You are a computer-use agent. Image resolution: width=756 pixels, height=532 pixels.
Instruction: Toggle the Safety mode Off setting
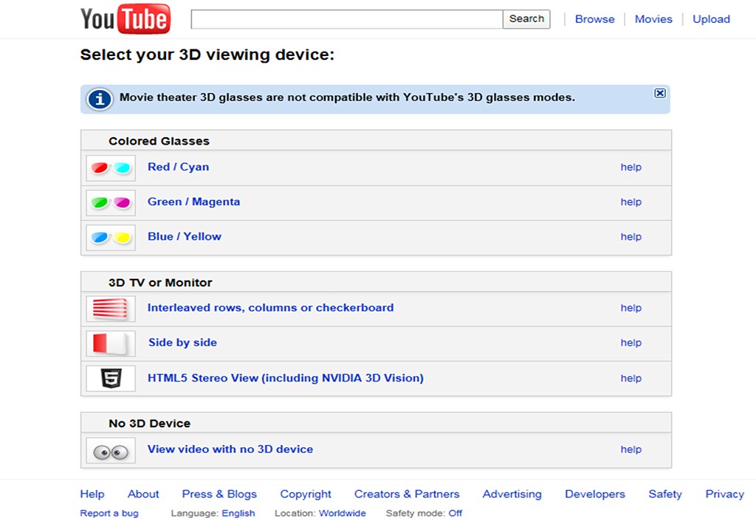pos(455,514)
